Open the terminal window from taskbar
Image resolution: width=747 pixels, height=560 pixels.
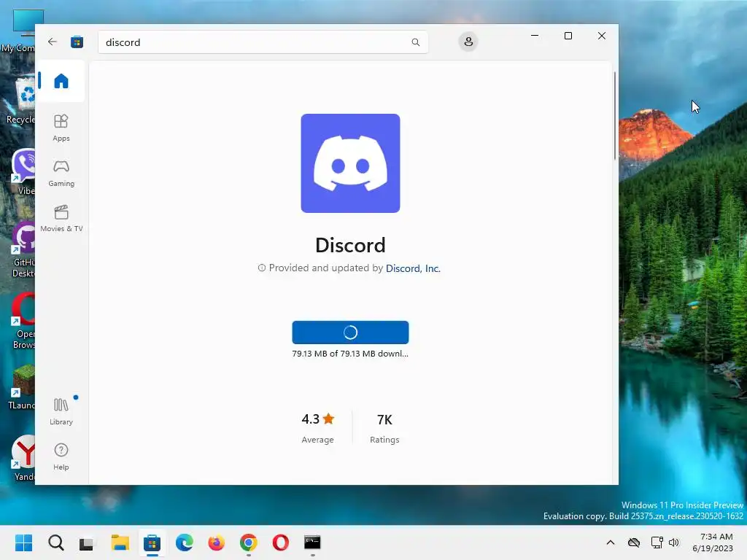[x=312, y=542]
